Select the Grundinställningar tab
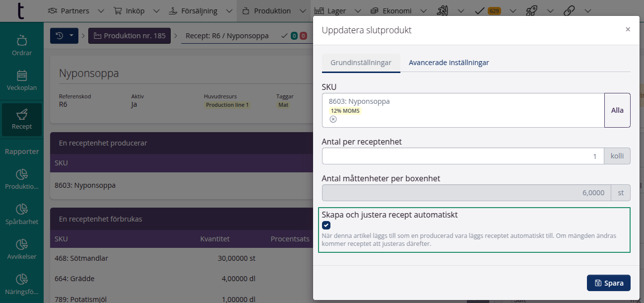 [361, 63]
